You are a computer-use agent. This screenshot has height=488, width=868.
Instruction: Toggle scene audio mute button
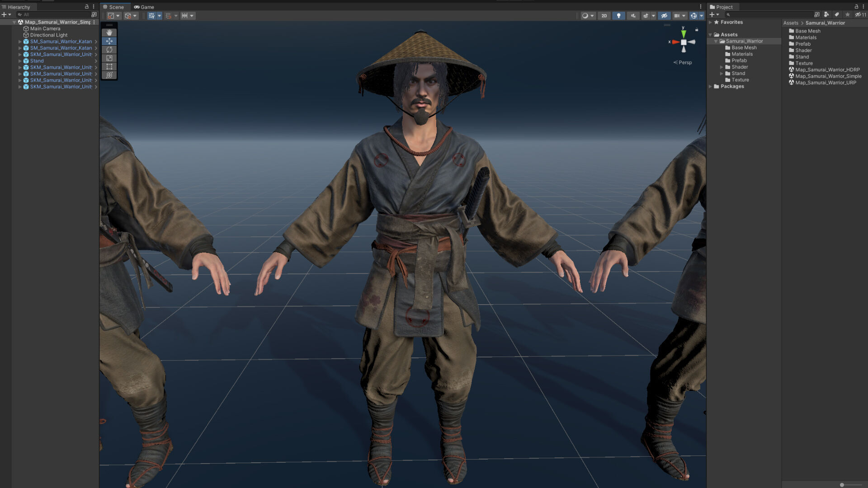coord(633,16)
